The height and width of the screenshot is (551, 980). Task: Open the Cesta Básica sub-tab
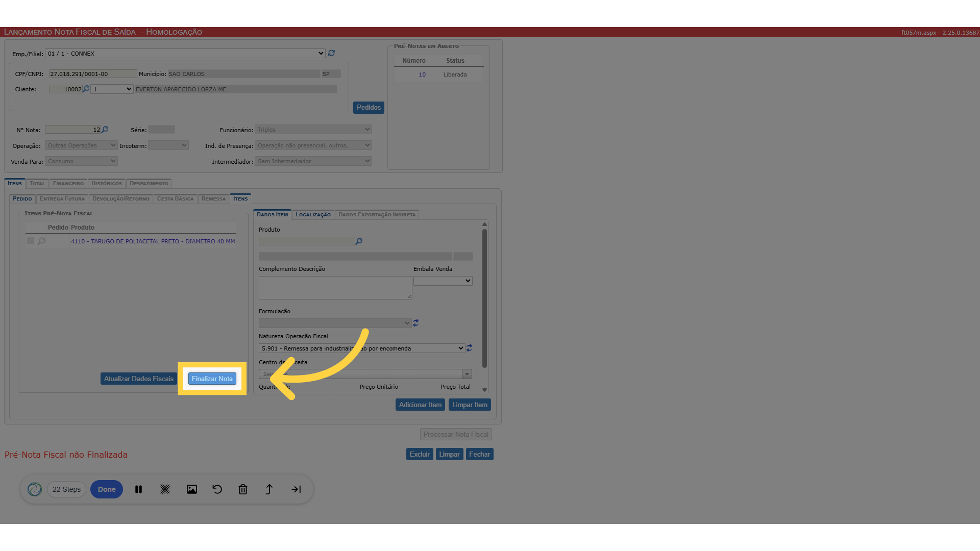pos(176,199)
